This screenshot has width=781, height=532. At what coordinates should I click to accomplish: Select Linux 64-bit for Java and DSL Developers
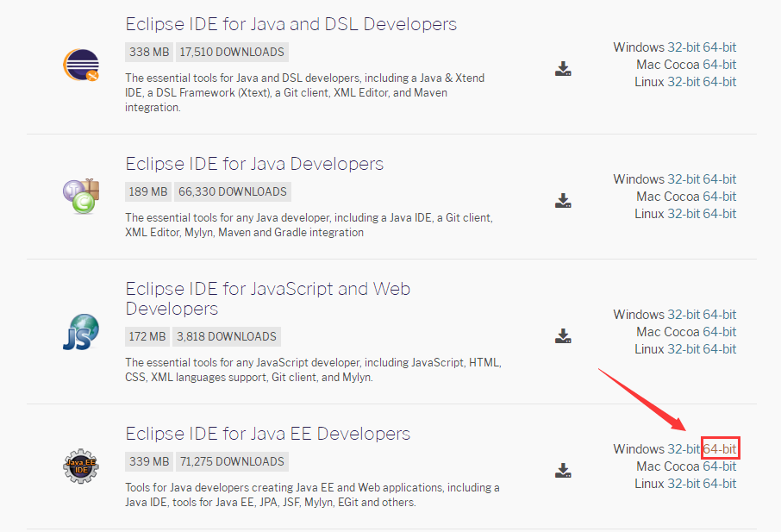[719, 82]
